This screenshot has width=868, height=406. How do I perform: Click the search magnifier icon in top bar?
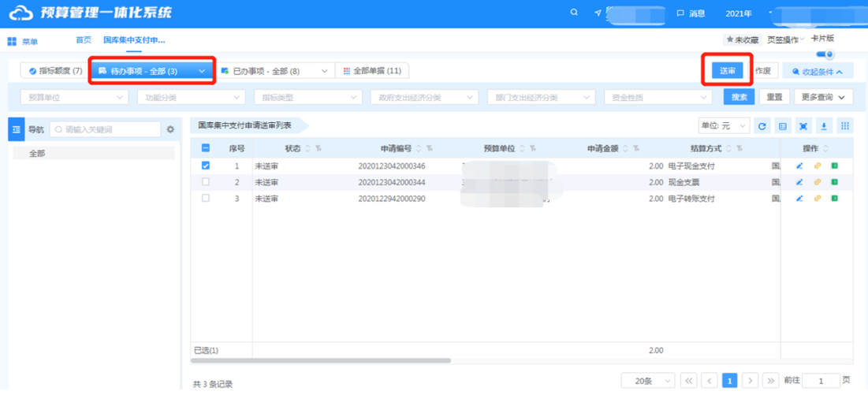[574, 13]
